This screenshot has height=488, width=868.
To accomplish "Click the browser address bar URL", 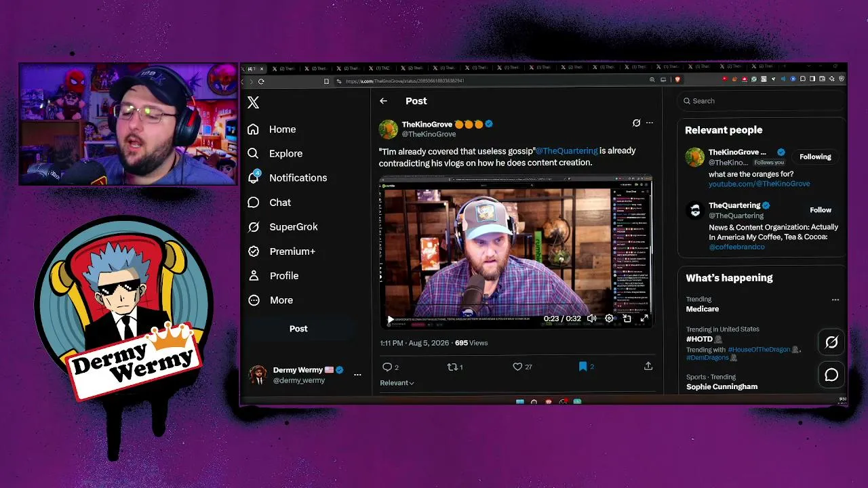I will pos(405,81).
